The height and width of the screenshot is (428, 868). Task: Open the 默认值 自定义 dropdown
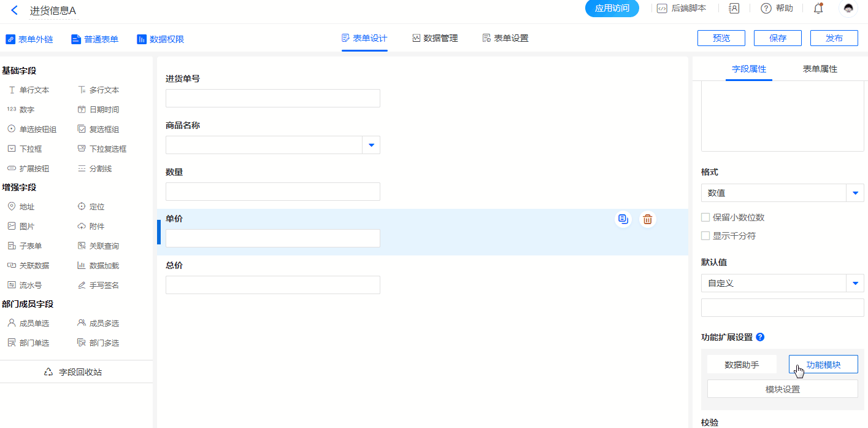pos(855,283)
